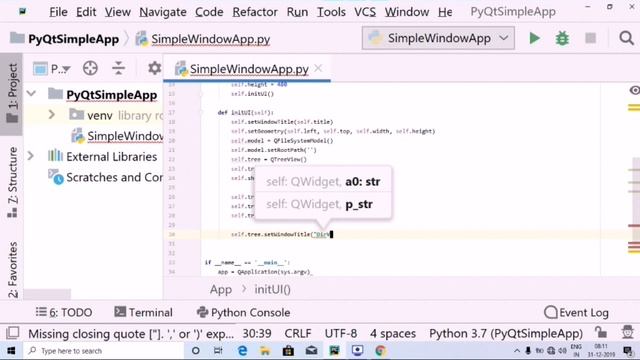This screenshot has height=360, width=640.
Task: Open the 6: TODO tool window
Action: (64, 312)
